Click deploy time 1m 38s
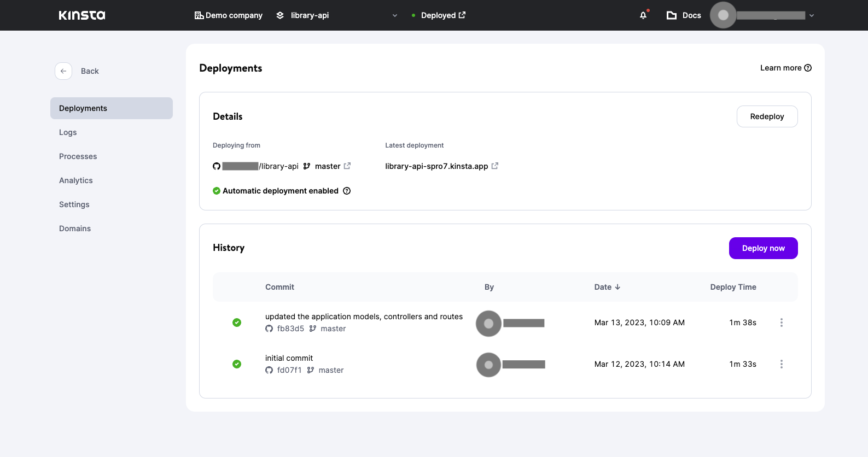868x457 pixels. point(743,323)
